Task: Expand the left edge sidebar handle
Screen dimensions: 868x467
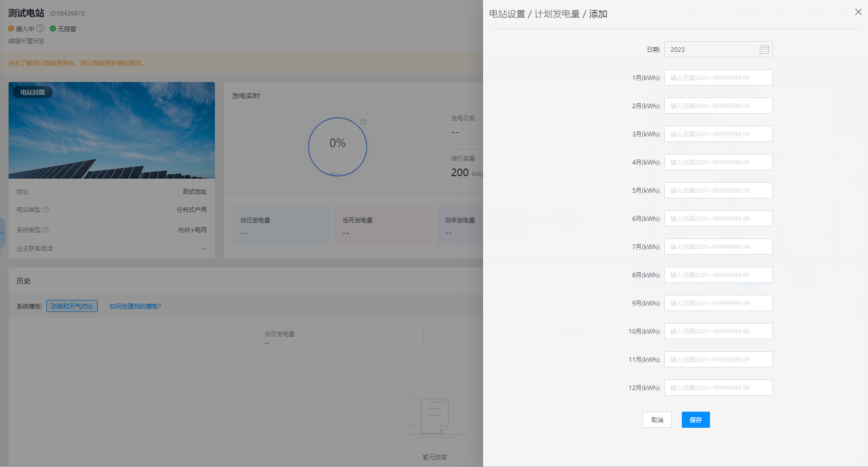Action: (3, 232)
